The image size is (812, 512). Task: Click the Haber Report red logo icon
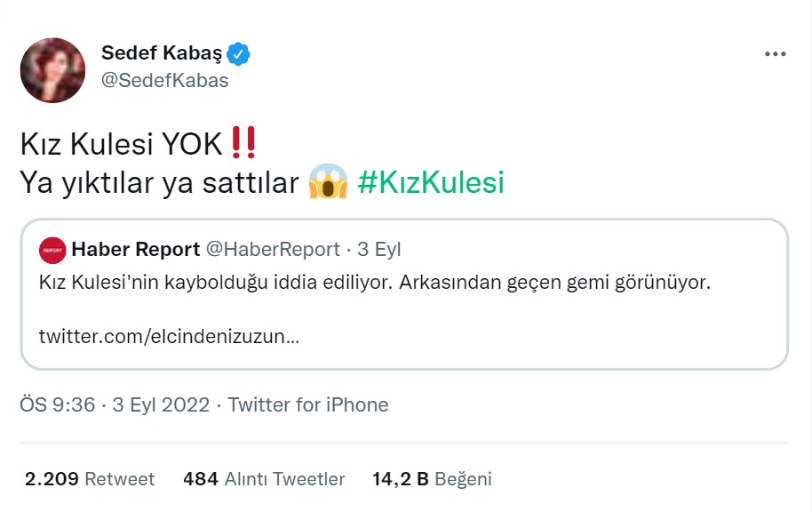coord(52,250)
